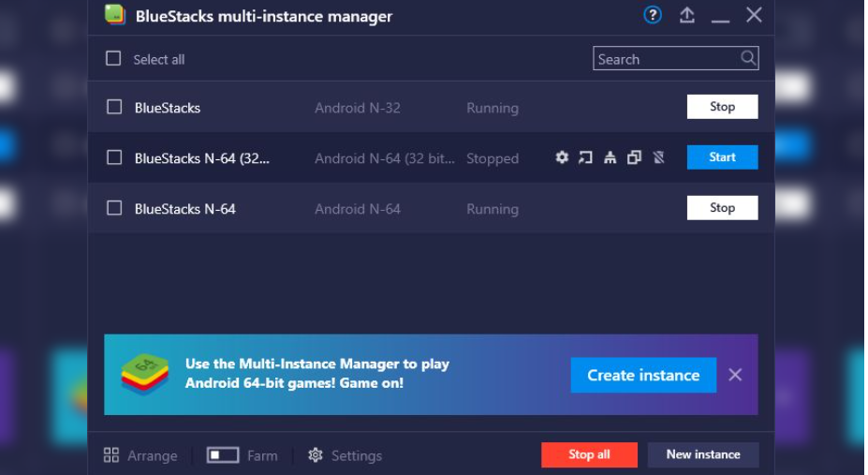
Task: Click the Arrange grid icon
Action: click(111, 455)
